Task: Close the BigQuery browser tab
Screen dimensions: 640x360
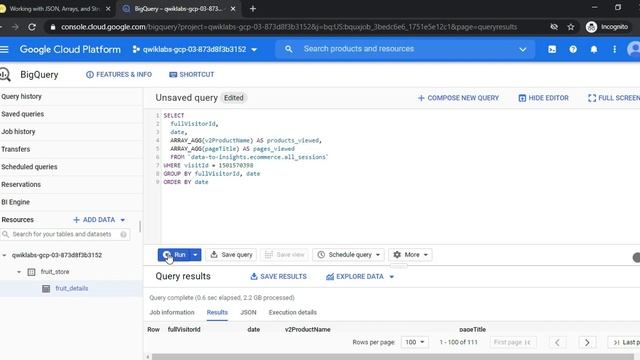Action: [x=233, y=9]
